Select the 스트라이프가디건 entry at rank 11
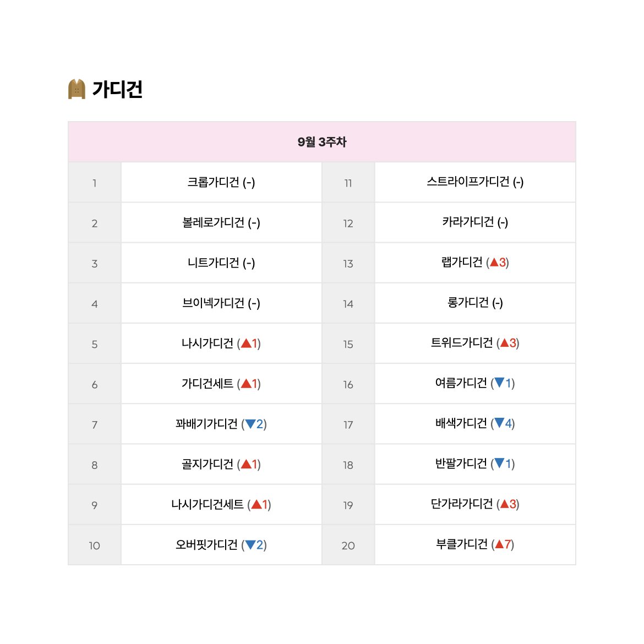The height and width of the screenshot is (644, 644). 468,182
